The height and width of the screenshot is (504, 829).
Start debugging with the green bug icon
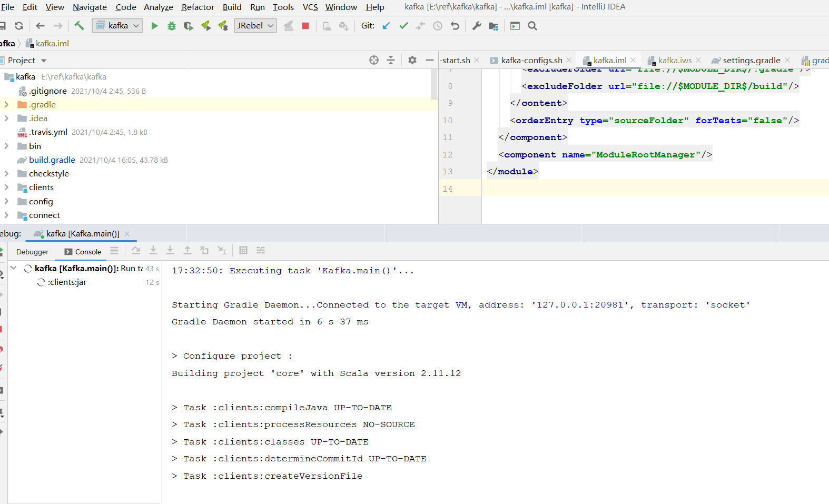pyautogui.click(x=172, y=26)
